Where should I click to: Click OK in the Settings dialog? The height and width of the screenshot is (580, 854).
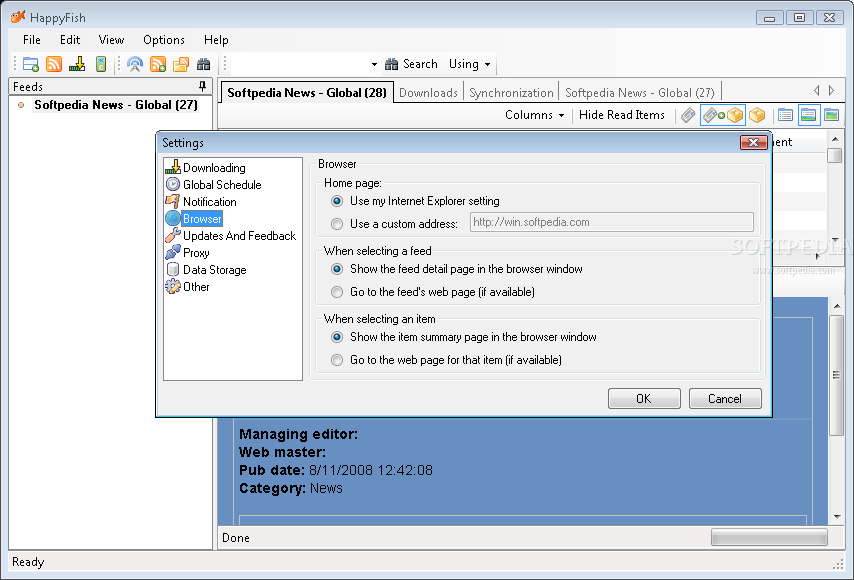(x=644, y=399)
